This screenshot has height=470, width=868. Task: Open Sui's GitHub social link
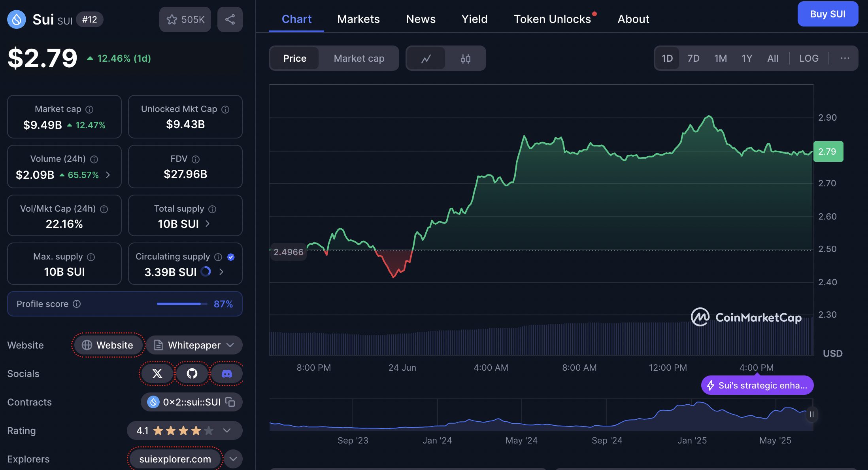tap(192, 373)
